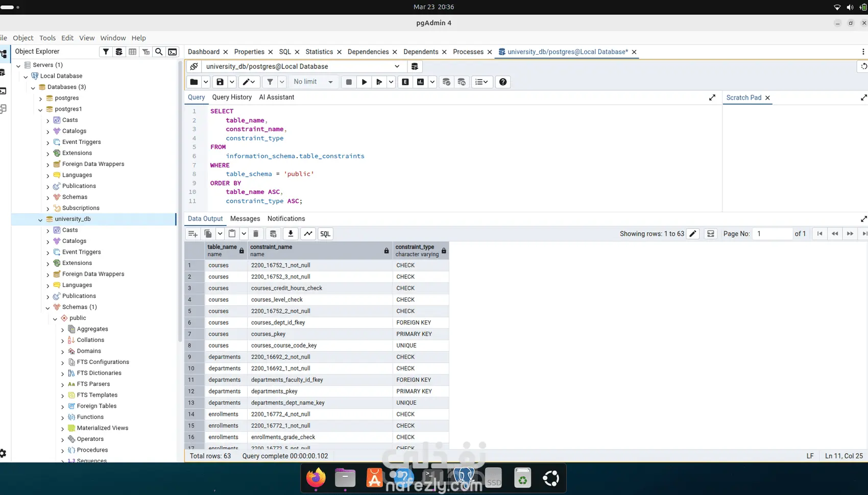Click the Page No input field

point(772,234)
